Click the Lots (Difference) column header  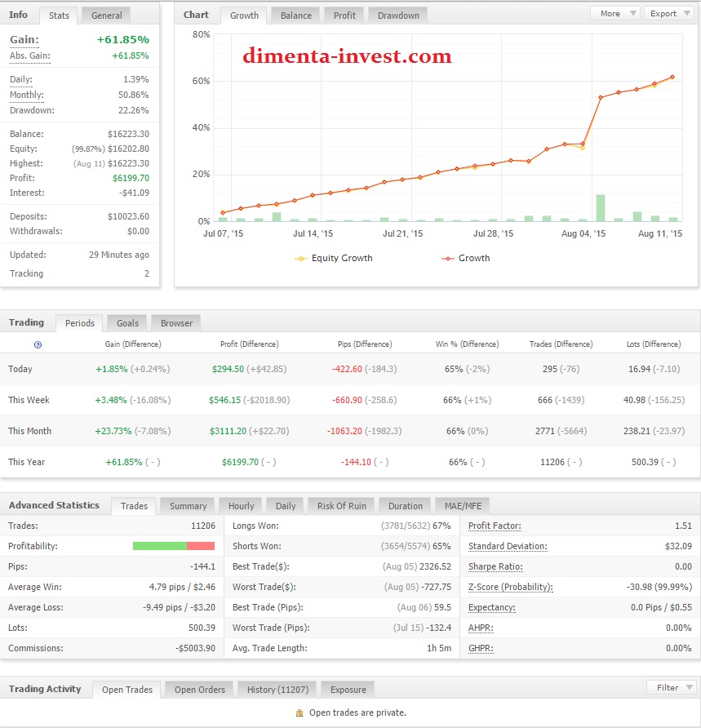click(654, 344)
